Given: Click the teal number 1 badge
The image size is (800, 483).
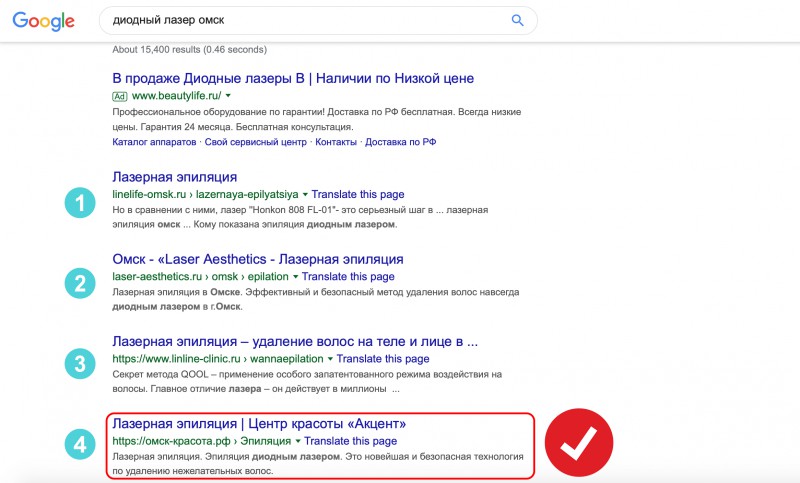Looking at the screenshot, I should point(80,203).
